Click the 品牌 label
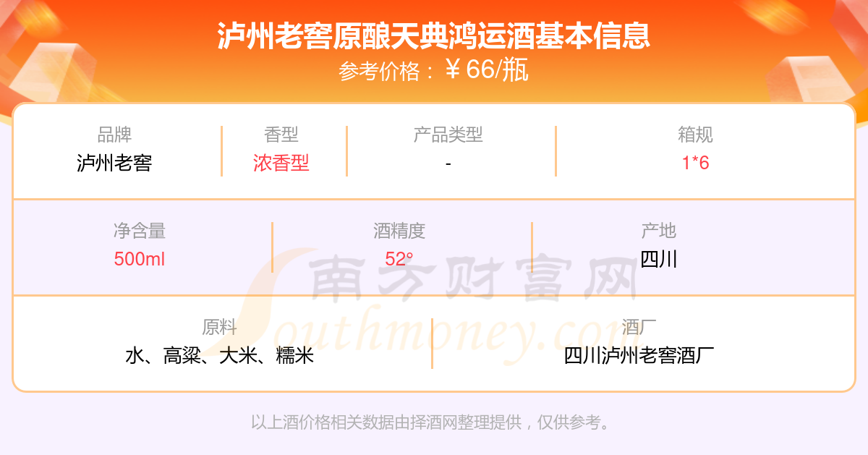 pos(114,135)
